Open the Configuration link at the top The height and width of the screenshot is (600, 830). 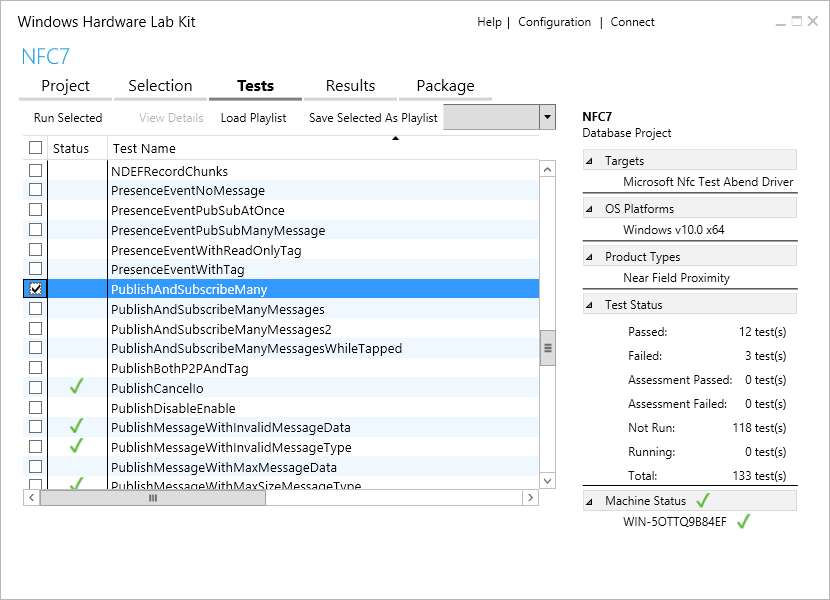tap(554, 21)
